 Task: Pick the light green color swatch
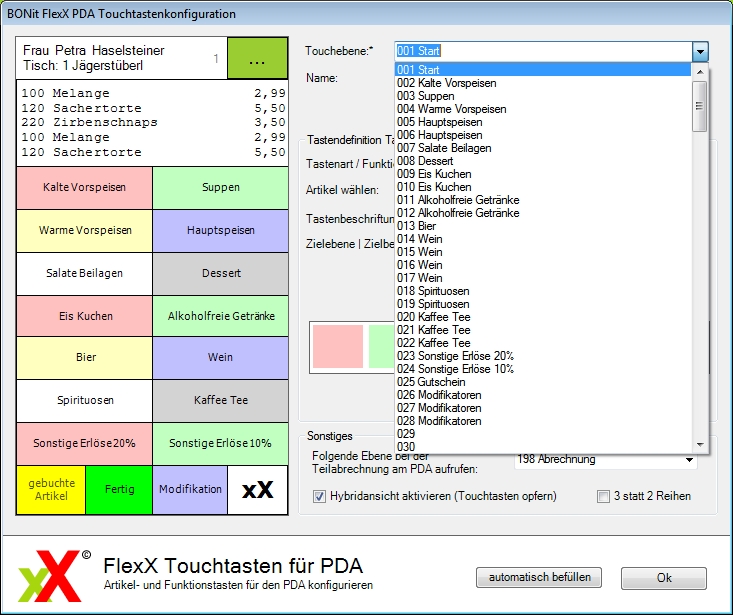(381, 346)
